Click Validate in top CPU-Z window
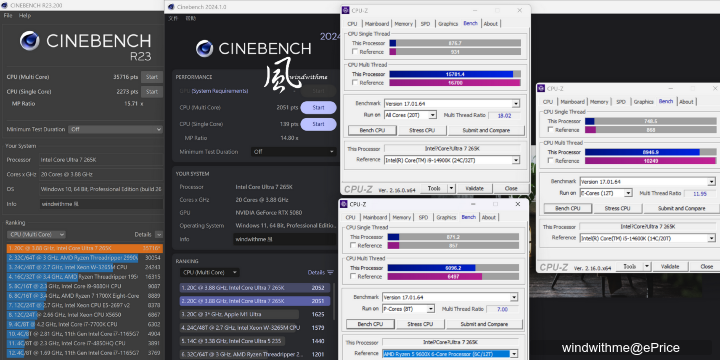The height and width of the screenshot is (360, 720). coord(474,188)
